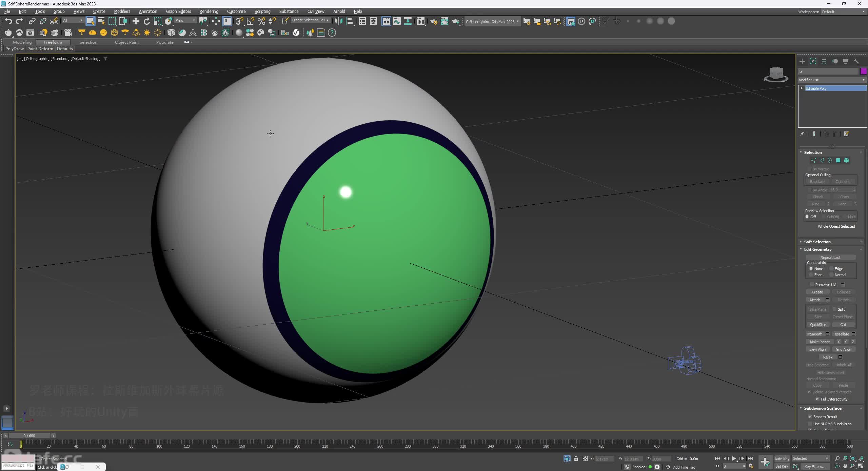Open Select by Name list
The height and width of the screenshot is (471, 868).
click(101, 21)
